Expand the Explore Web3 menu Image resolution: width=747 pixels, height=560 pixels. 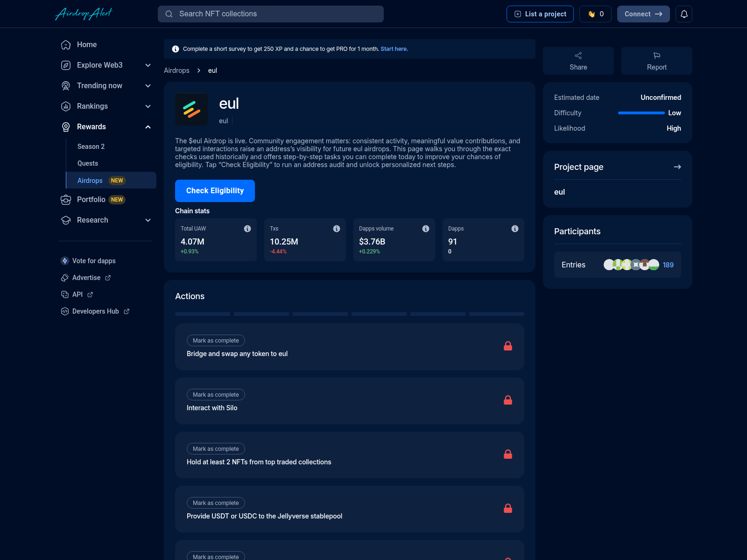[x=148, y=65]
